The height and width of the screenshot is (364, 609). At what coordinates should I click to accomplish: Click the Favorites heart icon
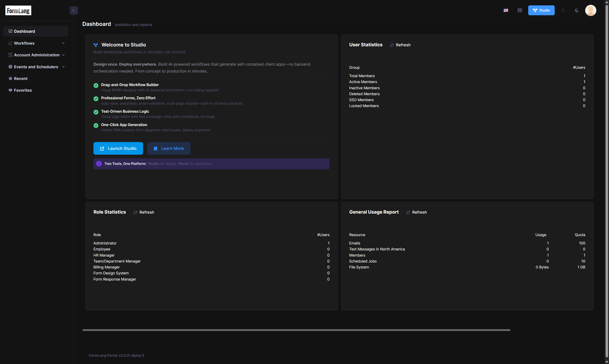coord(10,90)
